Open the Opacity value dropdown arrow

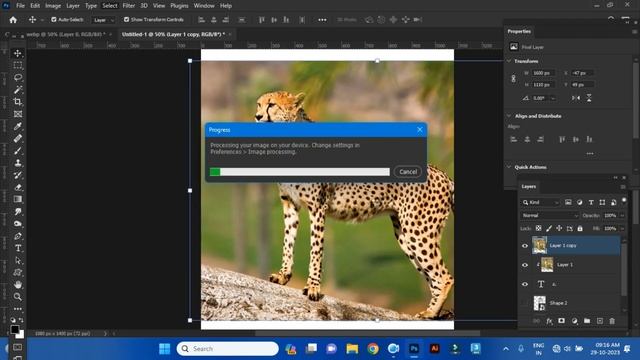[622, 216]
